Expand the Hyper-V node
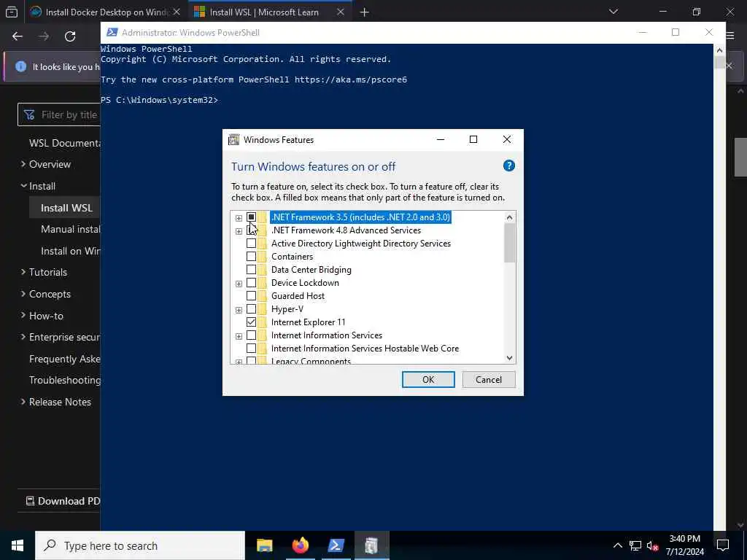747x560 pixels. 239,310
